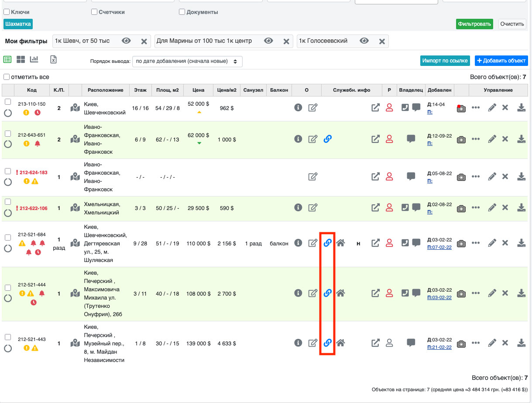Screen dimensions: 532x403
Task: Expand the three-dots menu for 213-110-150
Action: click(x=476, y=108)
